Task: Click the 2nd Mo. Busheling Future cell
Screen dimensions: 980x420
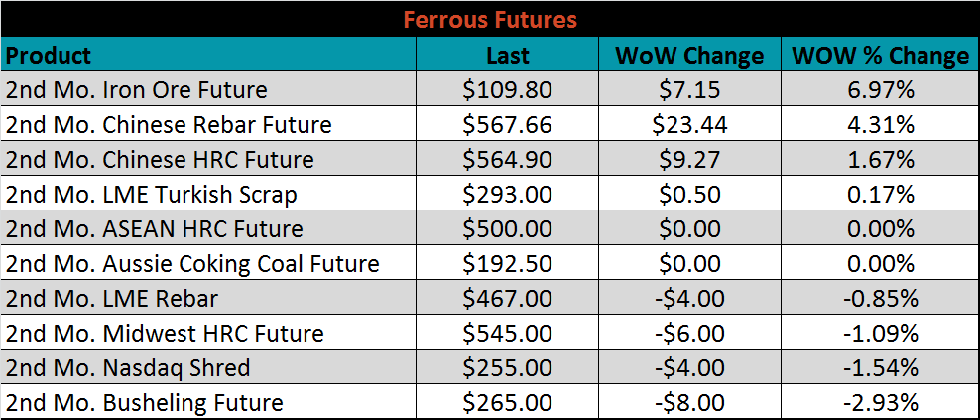Action: 145,403
